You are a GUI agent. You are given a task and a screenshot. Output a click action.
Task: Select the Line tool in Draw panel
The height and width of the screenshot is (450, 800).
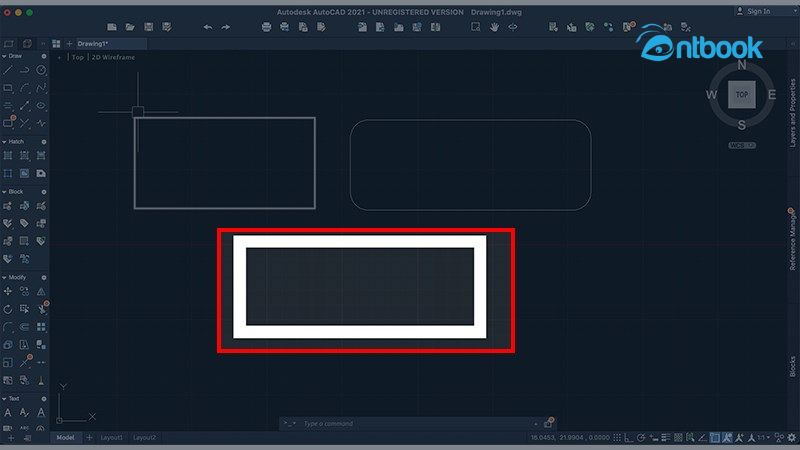(8, 70)
